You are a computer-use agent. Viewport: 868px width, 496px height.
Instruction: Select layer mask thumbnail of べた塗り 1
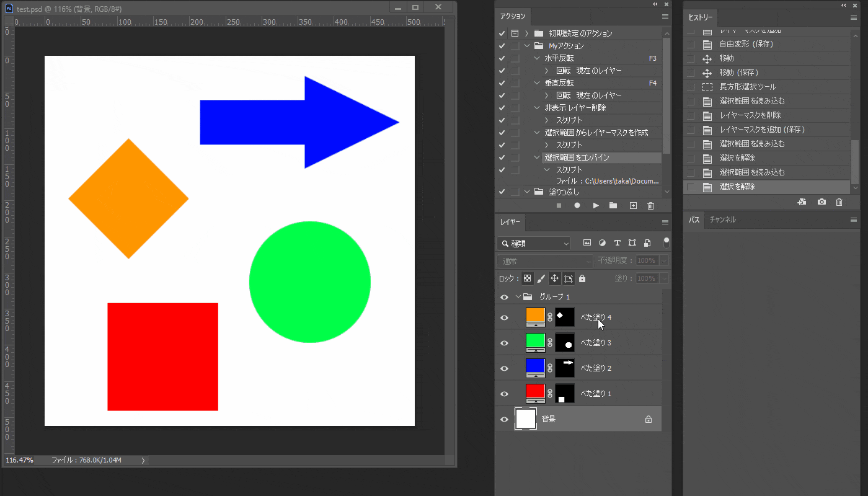point(565,394)
